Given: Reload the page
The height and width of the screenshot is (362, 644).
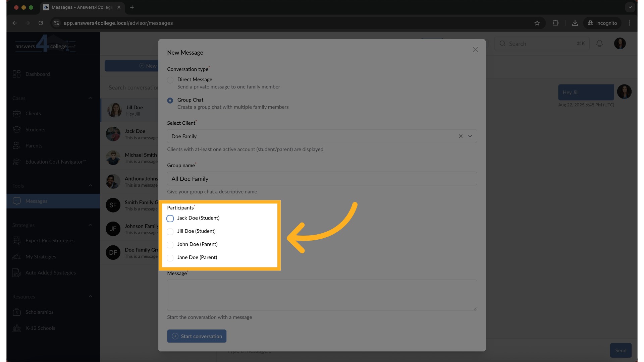Looking at the screenshot, I should click(x=41, y=23).
